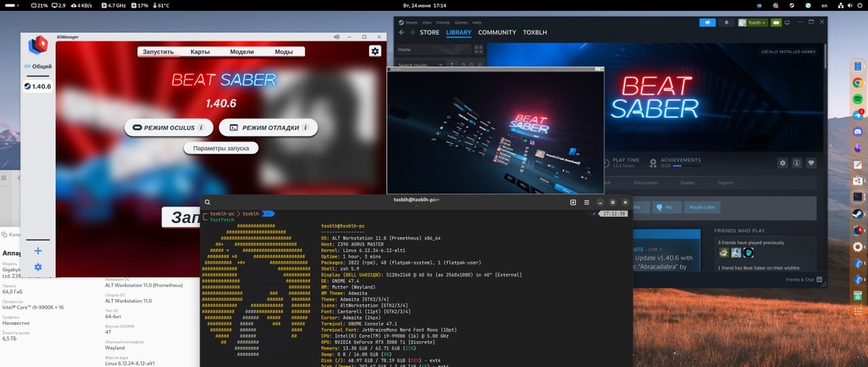The height and width of the screenshot is (367, 868).
Task: Click first friend avatar under Friends Who Play
Action: (723, 253)
